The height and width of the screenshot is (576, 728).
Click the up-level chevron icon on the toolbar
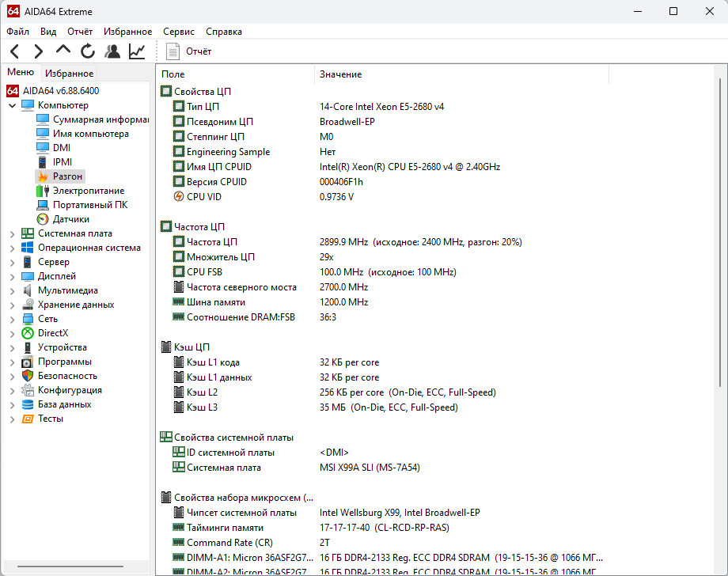point(63,50)
